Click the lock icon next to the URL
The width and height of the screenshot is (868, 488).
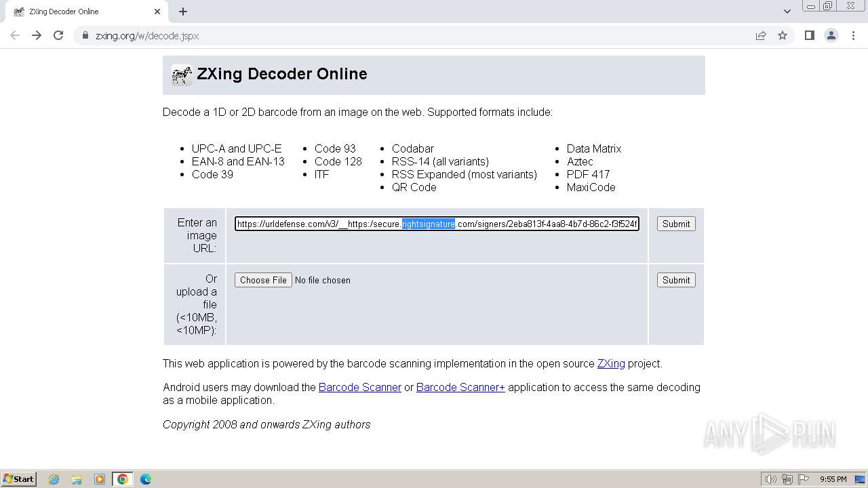(x=85, y=36)
